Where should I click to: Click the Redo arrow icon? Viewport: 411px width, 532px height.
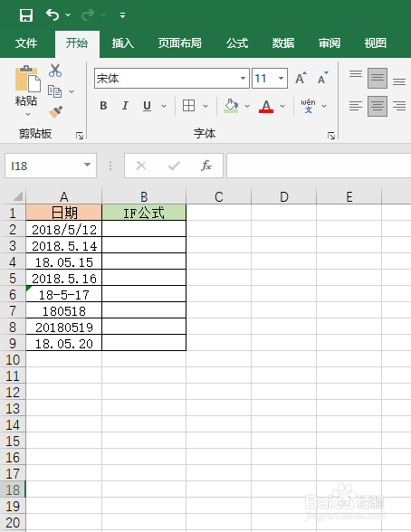point(88,14)
